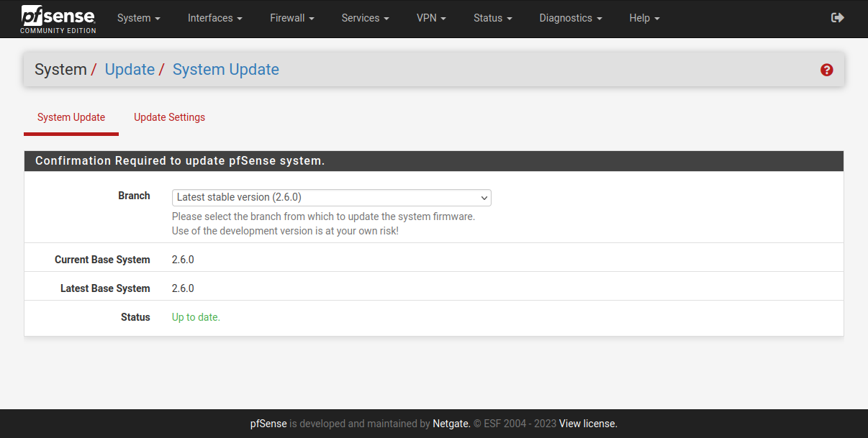Viewport: 868px width, 438px height.
Task: Open the View license link
Action: pyautogui.click(x=588, y=424)
